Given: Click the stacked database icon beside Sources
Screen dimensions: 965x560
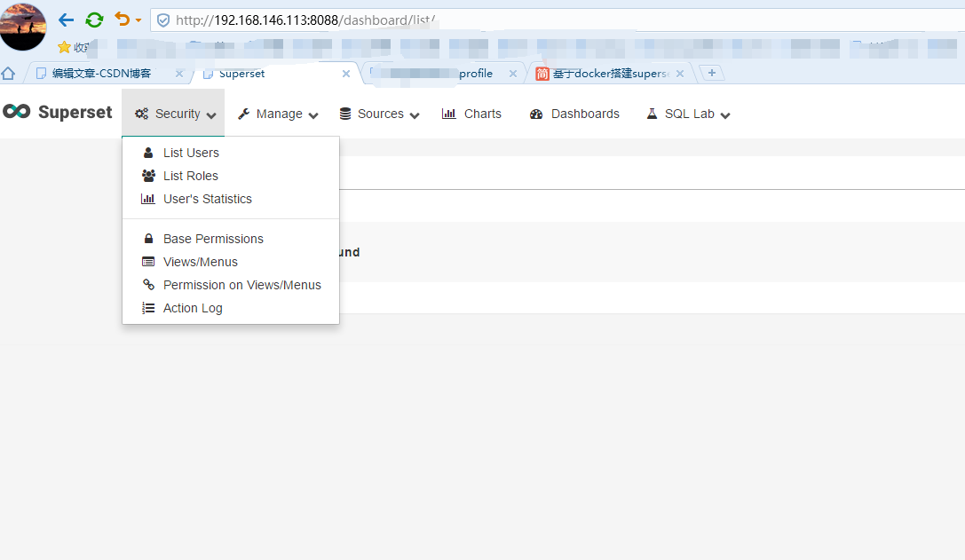Looking at the screenshot, I should click(x=346, y=114).
